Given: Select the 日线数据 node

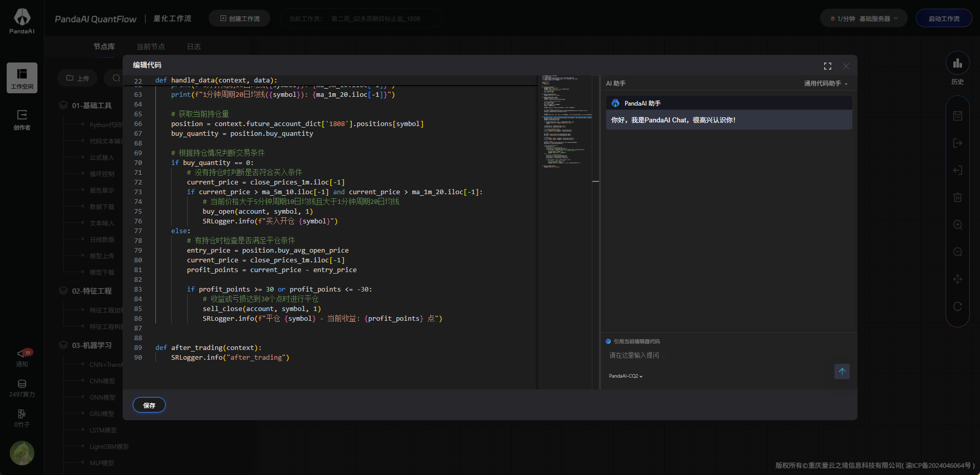Looking at the screenshot, I should coord(102,240).
